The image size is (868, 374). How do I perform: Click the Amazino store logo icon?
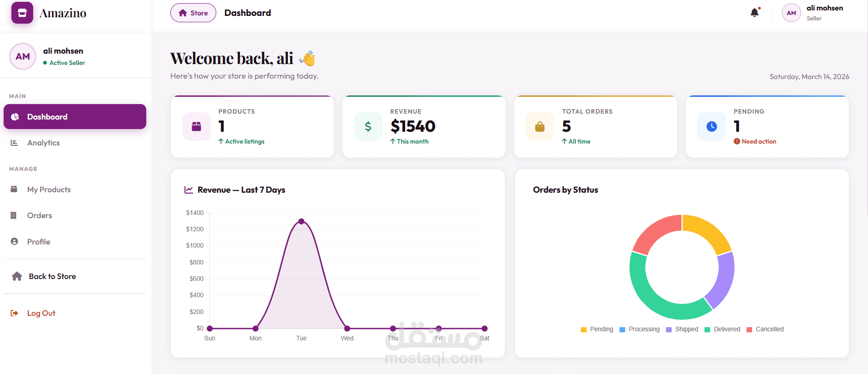point(22,13)
